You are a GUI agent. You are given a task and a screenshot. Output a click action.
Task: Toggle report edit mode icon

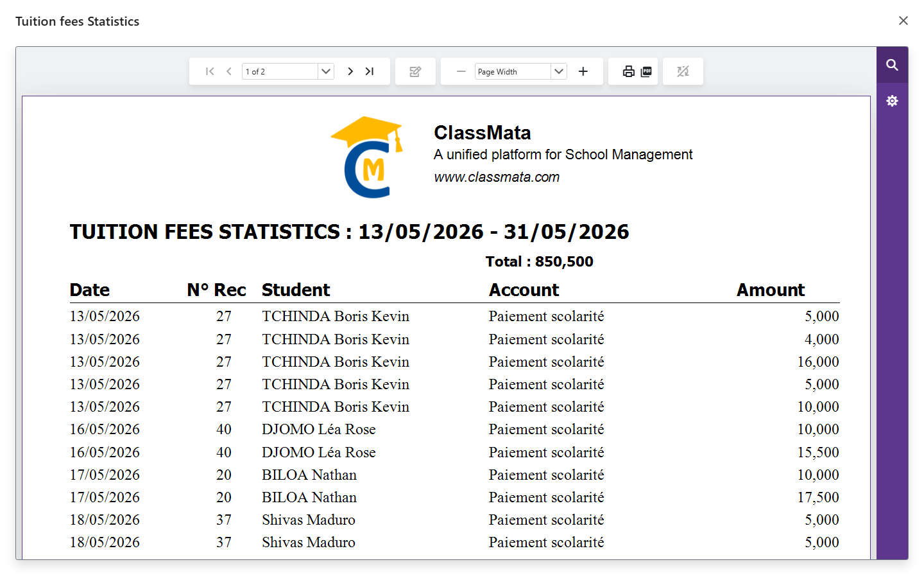point(415,71)
